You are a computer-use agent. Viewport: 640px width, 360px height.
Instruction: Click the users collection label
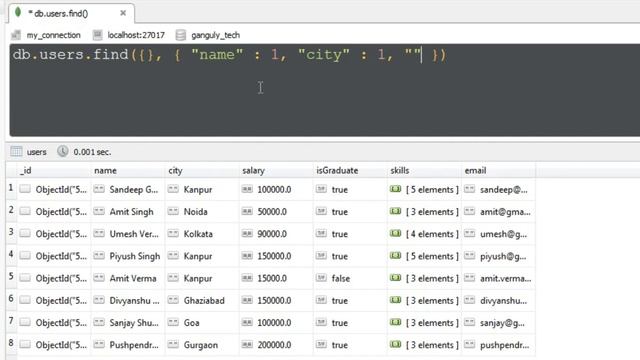pos(36,152)
